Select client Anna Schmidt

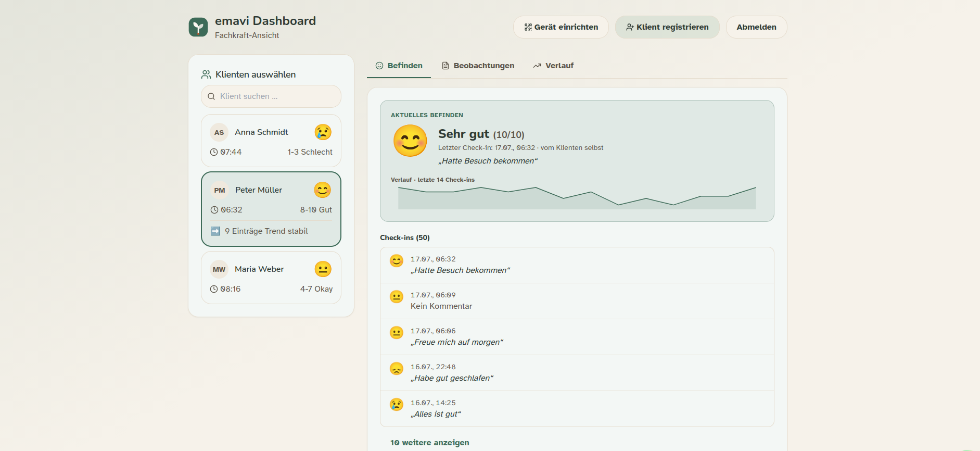coord(271,141)
